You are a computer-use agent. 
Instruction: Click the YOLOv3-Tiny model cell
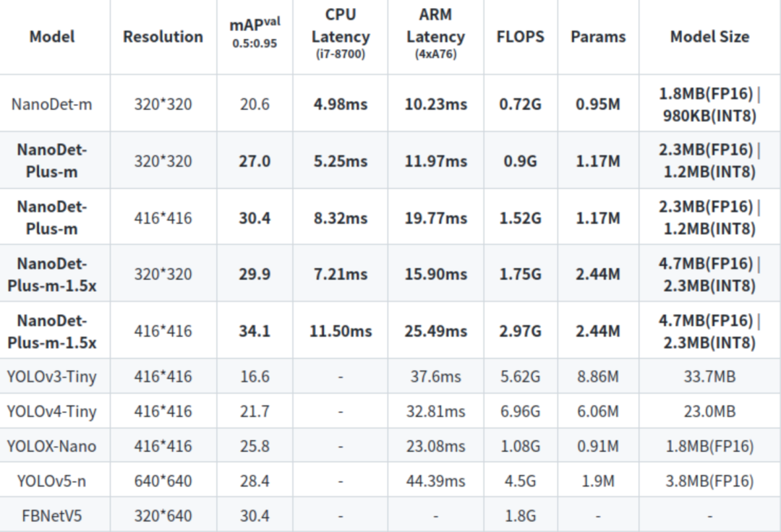pos(52,377)
